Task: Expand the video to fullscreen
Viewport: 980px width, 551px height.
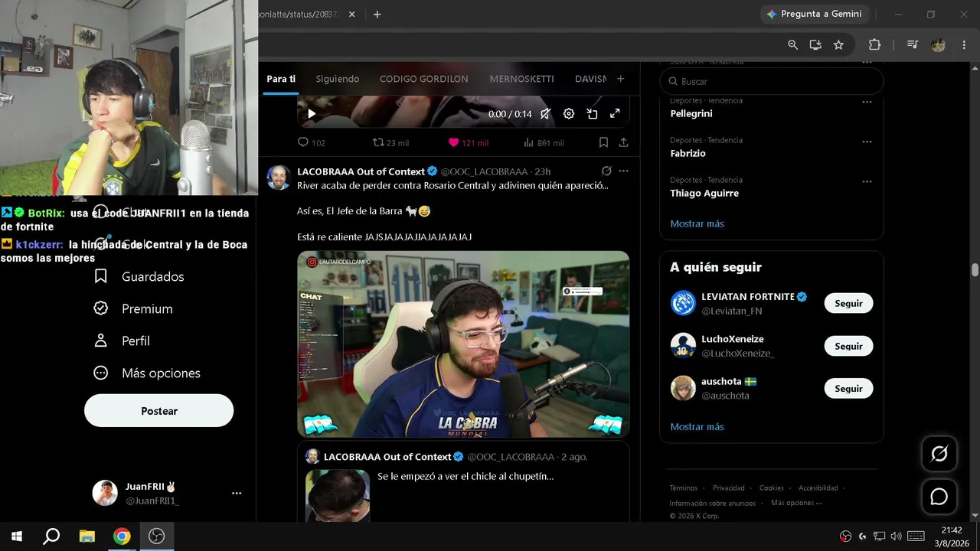Action: (x=615, y=114)
